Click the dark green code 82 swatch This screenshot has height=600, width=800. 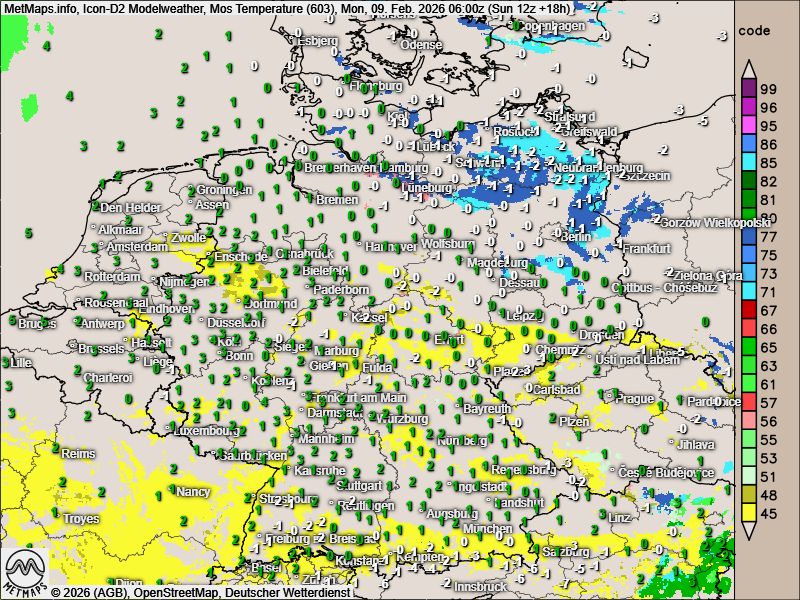(x=748, y=181)
